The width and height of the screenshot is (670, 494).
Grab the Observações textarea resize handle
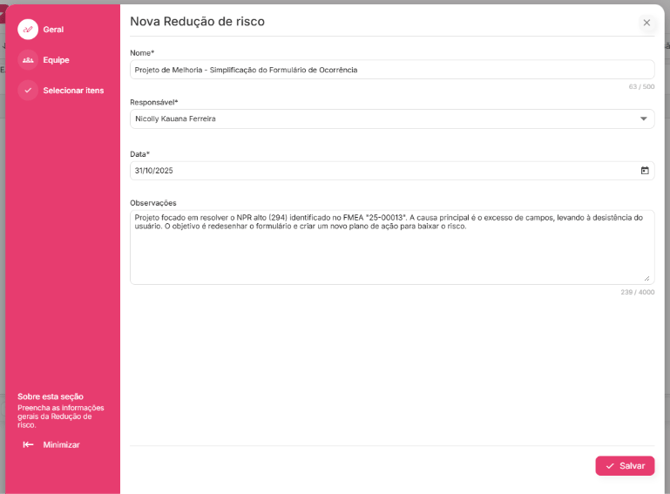(x=646, y=278)
